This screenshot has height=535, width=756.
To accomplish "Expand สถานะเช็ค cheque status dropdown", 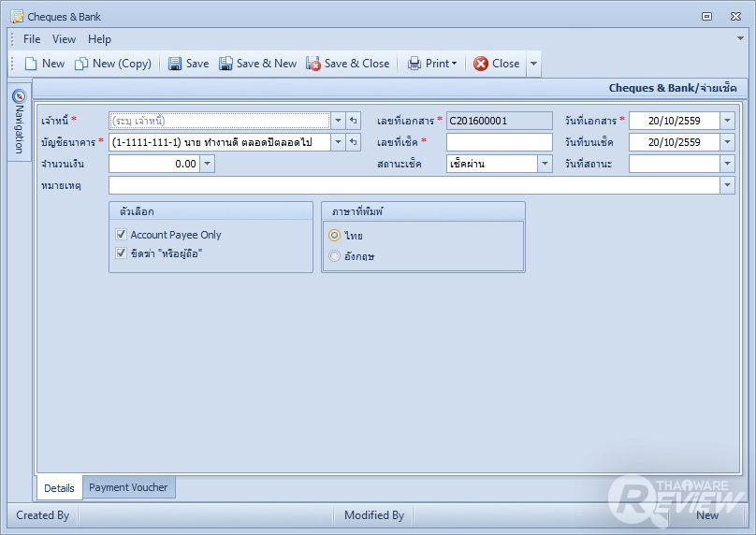I will [545, 164].
